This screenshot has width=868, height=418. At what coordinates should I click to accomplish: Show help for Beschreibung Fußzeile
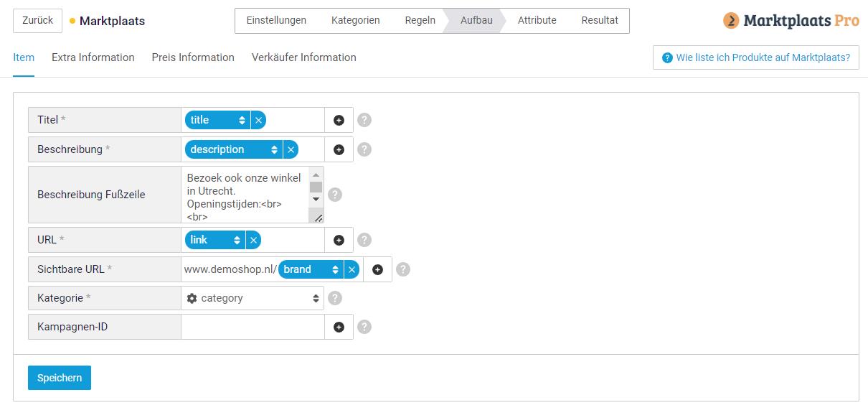(x=335, y=195)
